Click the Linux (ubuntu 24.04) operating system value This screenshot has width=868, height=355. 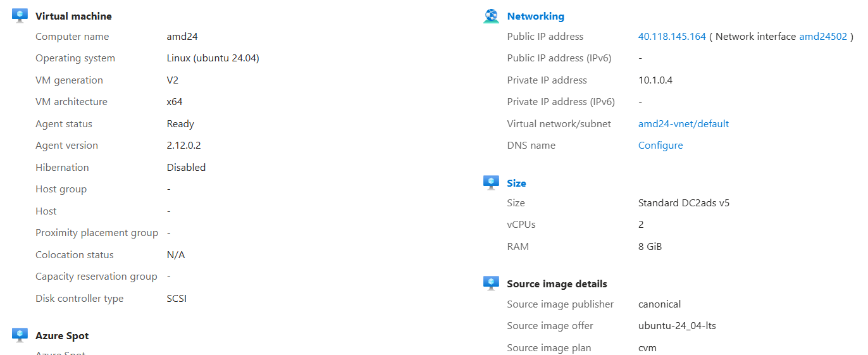point(213,58)
